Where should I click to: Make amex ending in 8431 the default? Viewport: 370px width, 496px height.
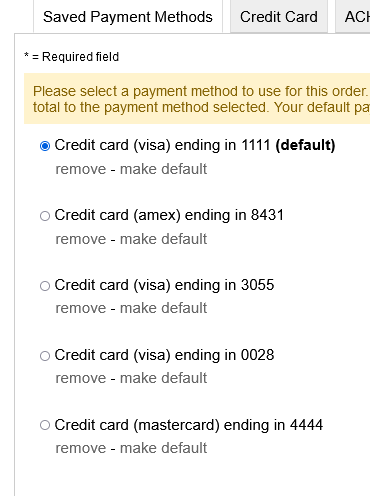click(x=163, y=239)
